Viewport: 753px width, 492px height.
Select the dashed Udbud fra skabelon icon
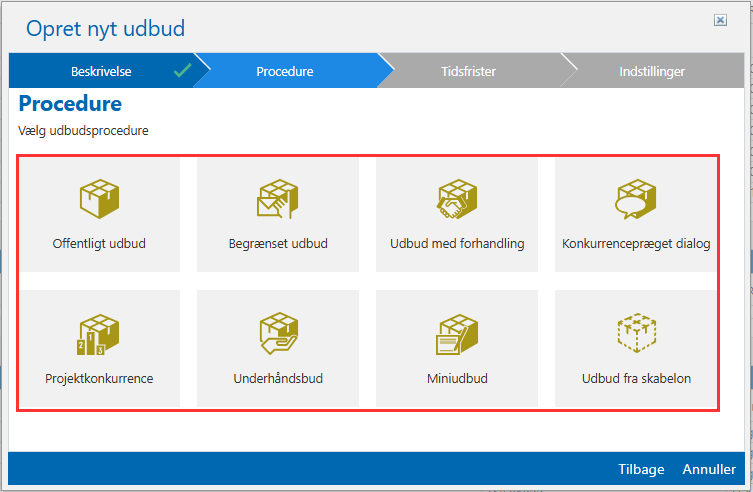coord(636,334)
